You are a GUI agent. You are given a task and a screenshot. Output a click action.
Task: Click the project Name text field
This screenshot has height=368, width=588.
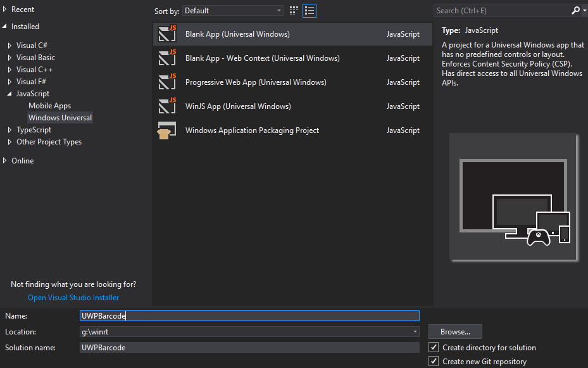click(x=249, y=315)
